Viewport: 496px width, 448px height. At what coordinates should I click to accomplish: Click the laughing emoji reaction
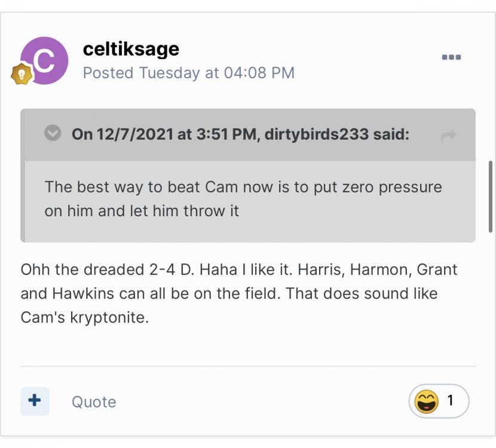pyautogui.click(x=426, y=401)
